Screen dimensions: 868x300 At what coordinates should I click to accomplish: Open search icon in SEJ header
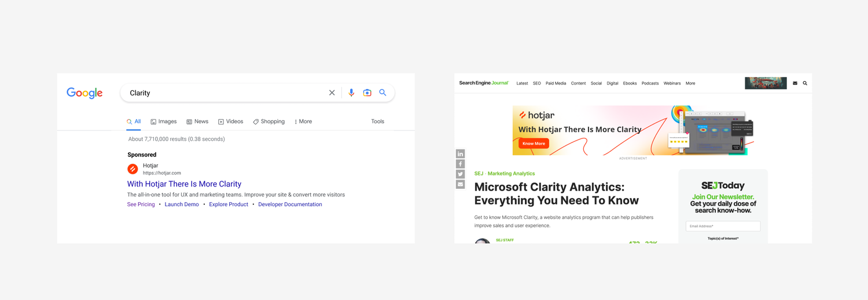(x=805, y=83)
